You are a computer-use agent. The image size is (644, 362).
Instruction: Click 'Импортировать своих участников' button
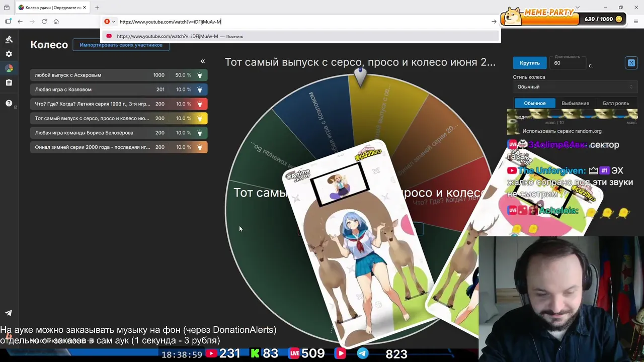[121, 45]
